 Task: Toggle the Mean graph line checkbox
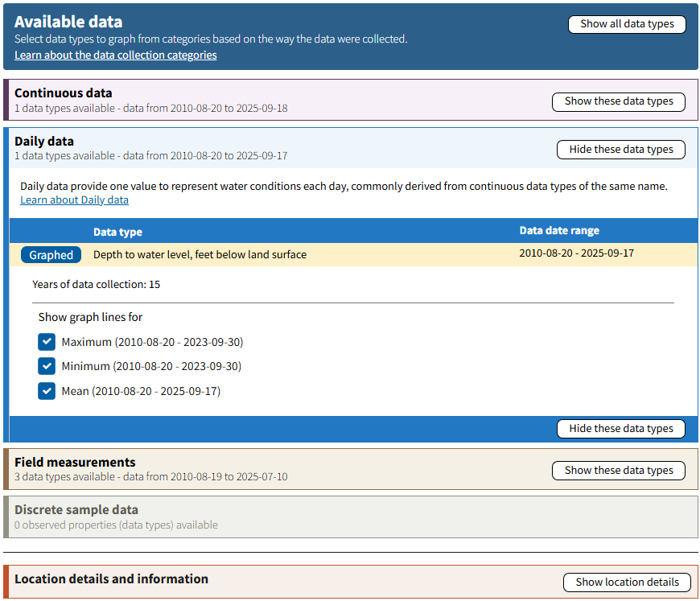47,391
